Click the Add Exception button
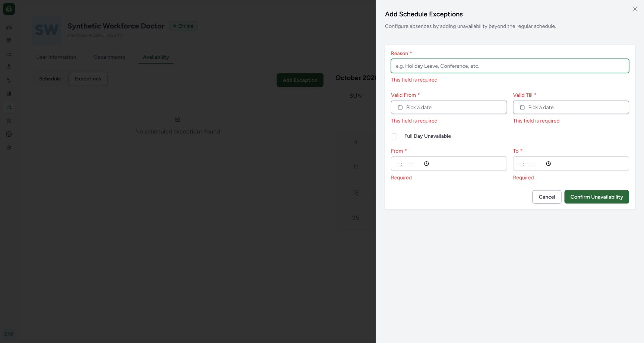The image size is (644, 343). click(300, 80)
